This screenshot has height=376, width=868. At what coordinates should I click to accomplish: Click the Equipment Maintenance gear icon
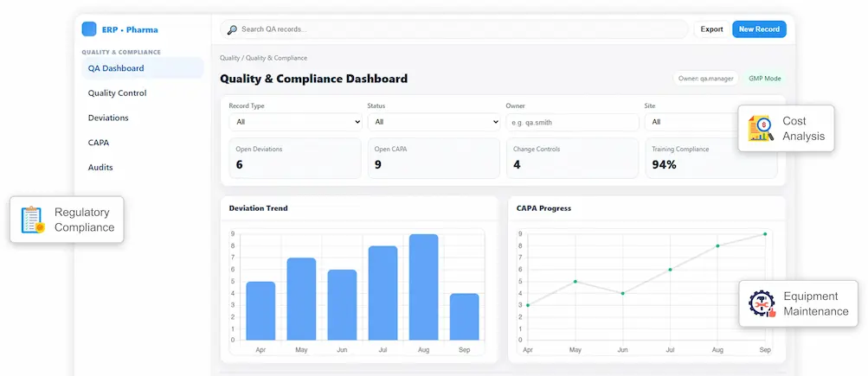pos(762,303)
